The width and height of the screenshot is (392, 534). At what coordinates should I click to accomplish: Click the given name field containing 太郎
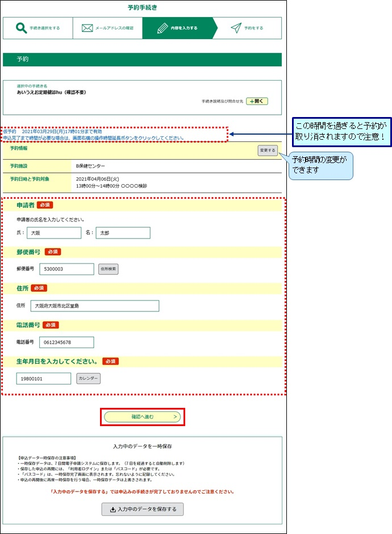pos(123,233)
